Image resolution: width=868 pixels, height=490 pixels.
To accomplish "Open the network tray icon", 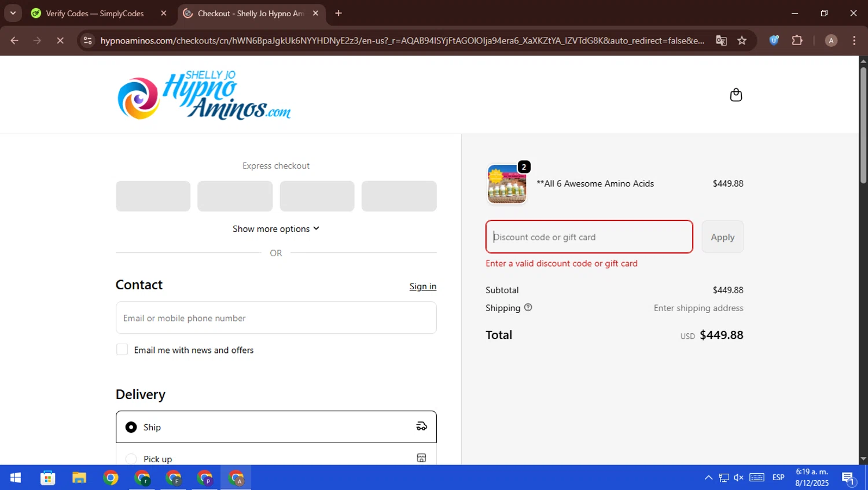I will (724, 477).
